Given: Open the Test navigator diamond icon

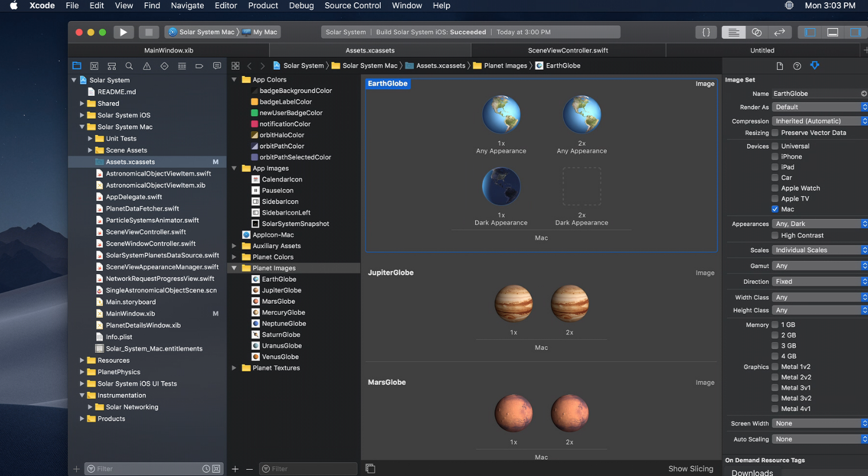Looking at the screenshot, I should click(164, 66).
